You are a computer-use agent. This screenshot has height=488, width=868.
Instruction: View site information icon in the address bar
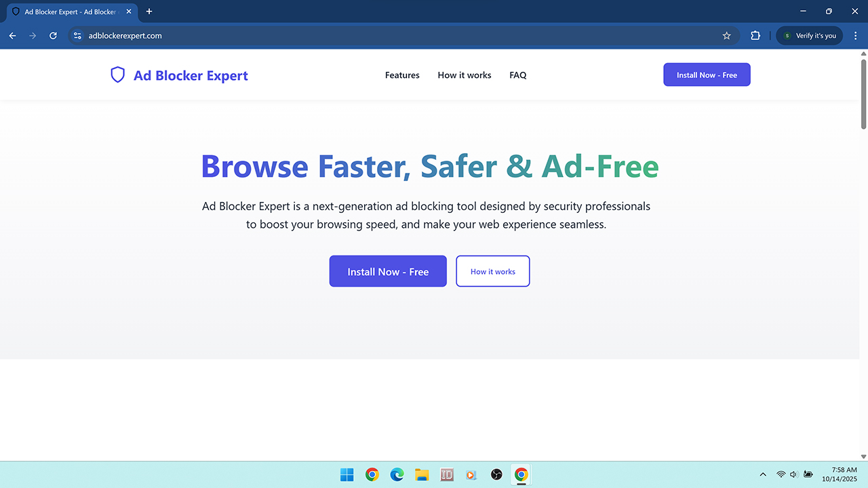click(77, 36)
